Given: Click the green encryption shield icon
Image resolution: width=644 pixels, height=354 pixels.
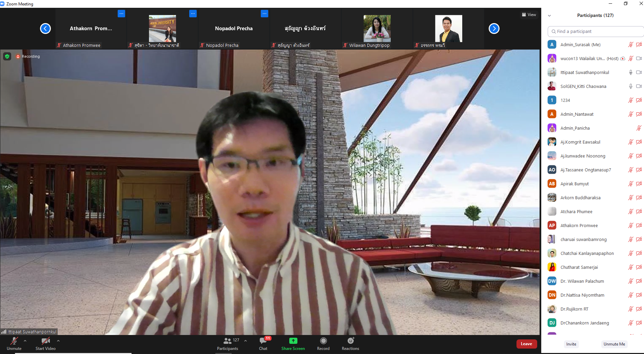Looking at the screenshot, I should tap(7, 56).
